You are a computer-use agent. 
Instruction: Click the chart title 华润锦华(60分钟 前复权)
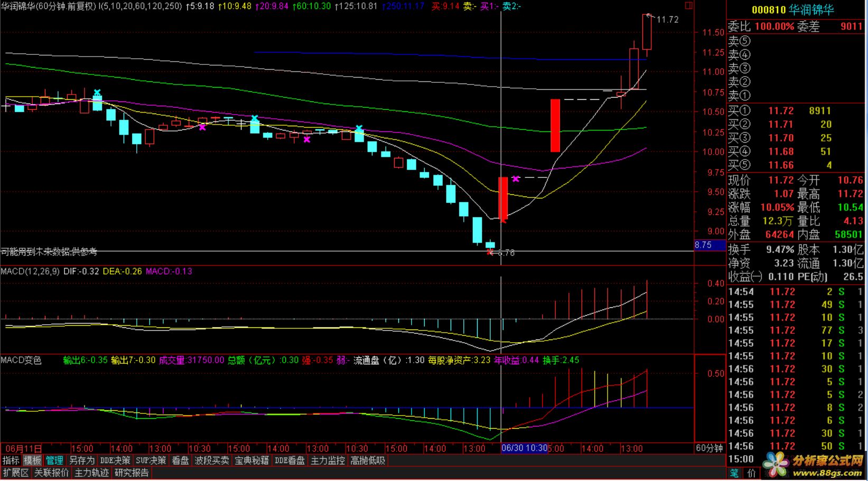coord(49,6)
